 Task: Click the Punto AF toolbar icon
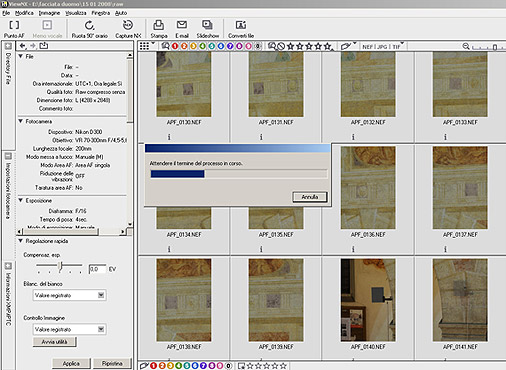pos(14,25)
